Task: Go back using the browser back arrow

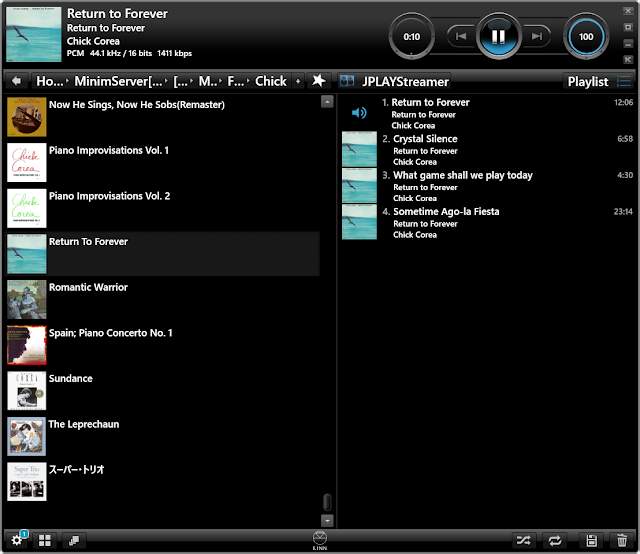Action: pyautogui.click(x=16, y=81)
